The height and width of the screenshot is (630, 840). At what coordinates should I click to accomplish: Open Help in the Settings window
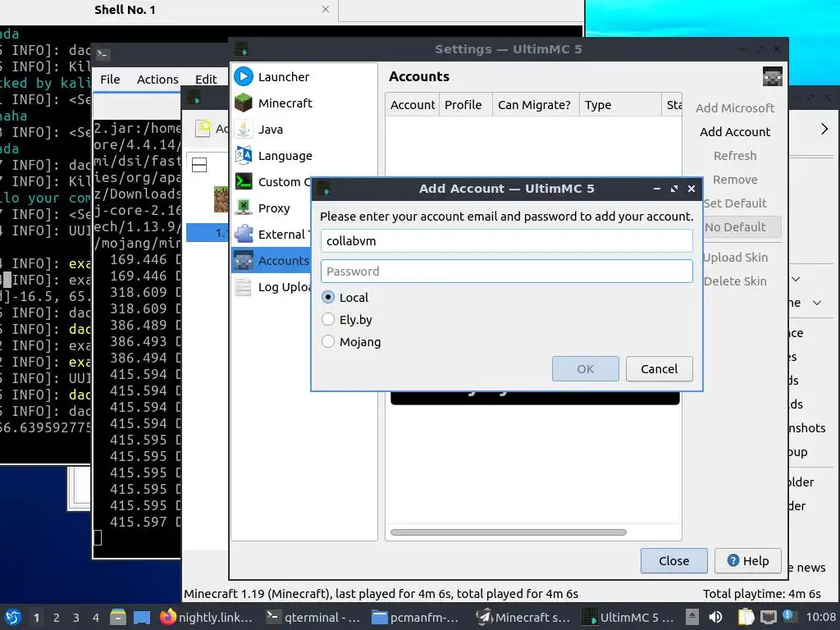(x=748, y=561)
